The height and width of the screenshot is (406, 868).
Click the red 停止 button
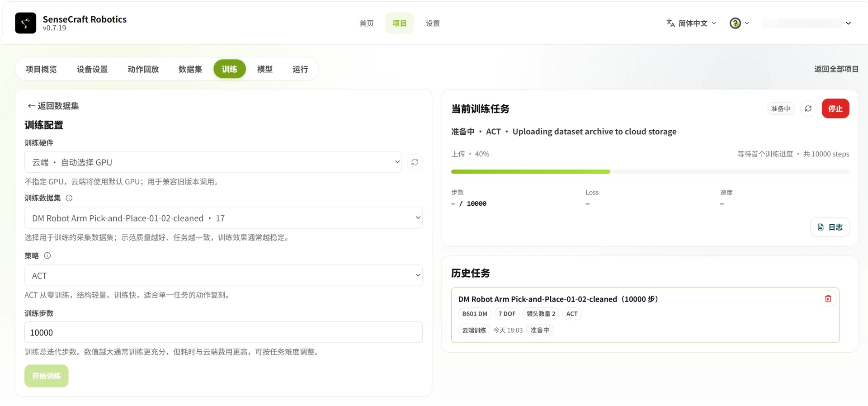point(835,109)
